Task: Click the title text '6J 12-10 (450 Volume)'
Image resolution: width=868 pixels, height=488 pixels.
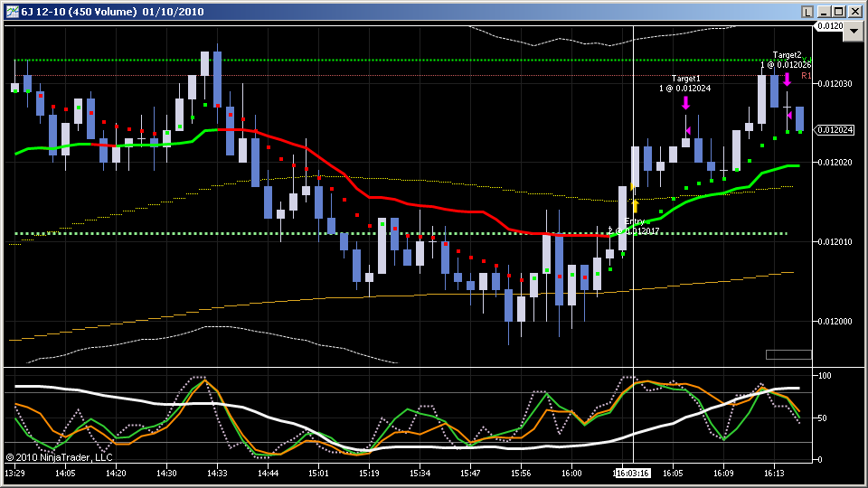Action: coord(80,12)
